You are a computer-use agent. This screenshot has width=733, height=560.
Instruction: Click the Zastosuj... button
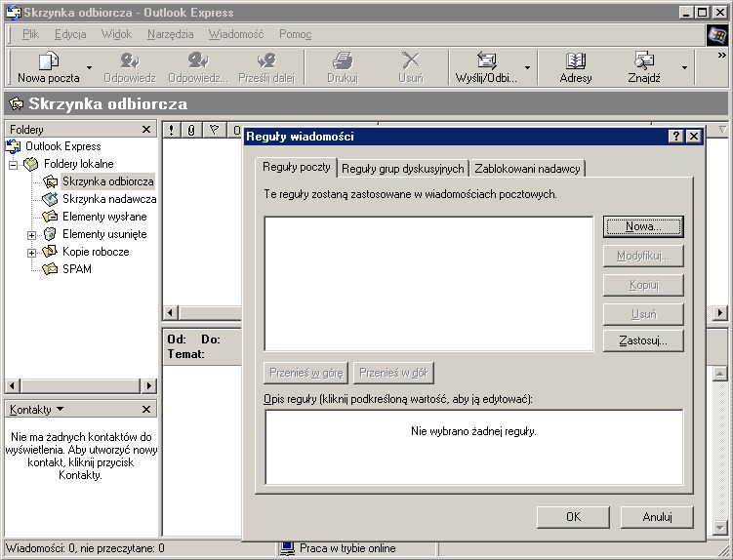643,340
